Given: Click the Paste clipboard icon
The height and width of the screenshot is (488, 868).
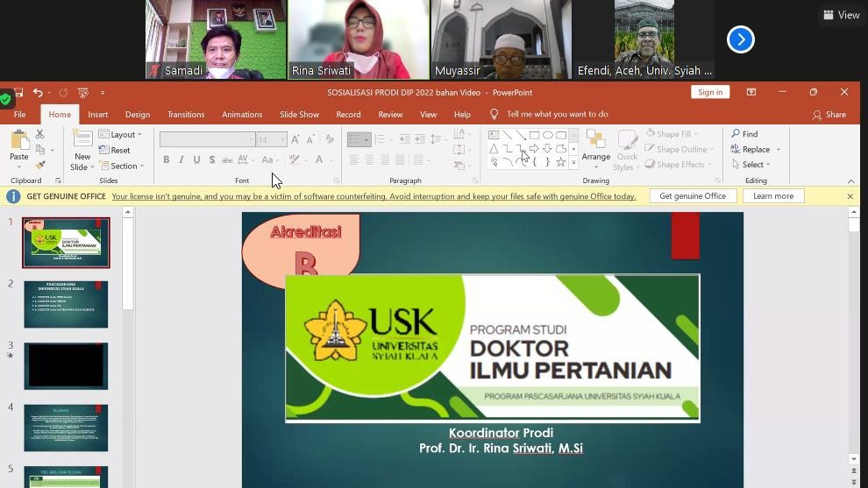Looking at the screenshot, I should [18, 140].
